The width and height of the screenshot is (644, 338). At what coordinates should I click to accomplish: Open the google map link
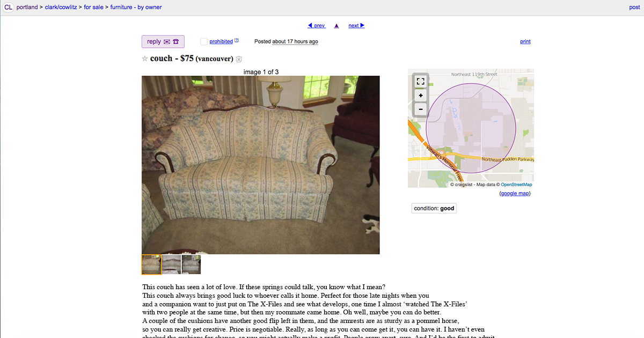click(515, 194)
